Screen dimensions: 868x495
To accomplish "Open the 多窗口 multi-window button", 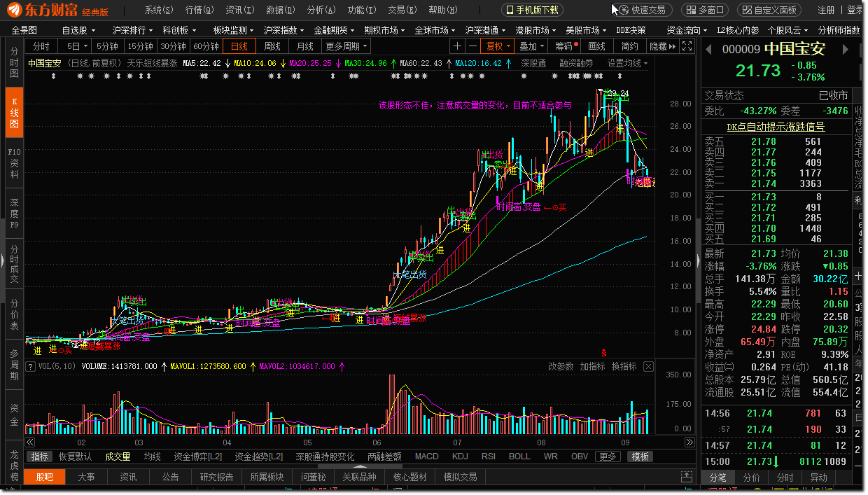I will (704, 10).
